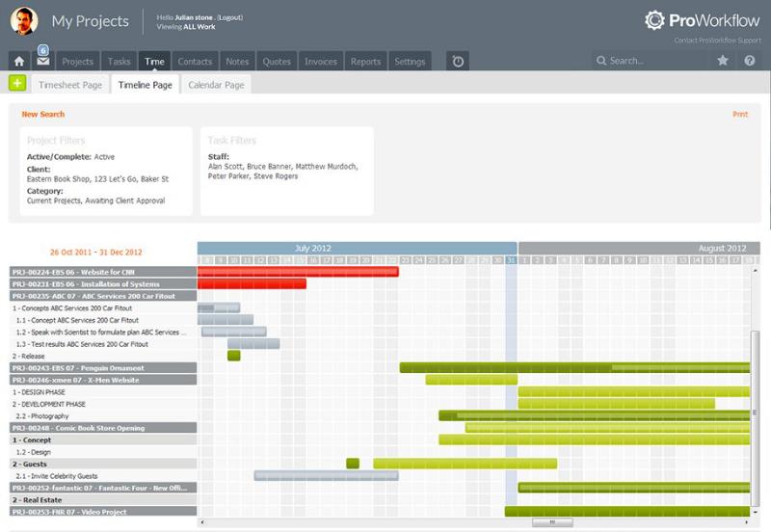Screen dimensions: 771x532
Task: Select task 1.3 - Test results
Action: 103,344
